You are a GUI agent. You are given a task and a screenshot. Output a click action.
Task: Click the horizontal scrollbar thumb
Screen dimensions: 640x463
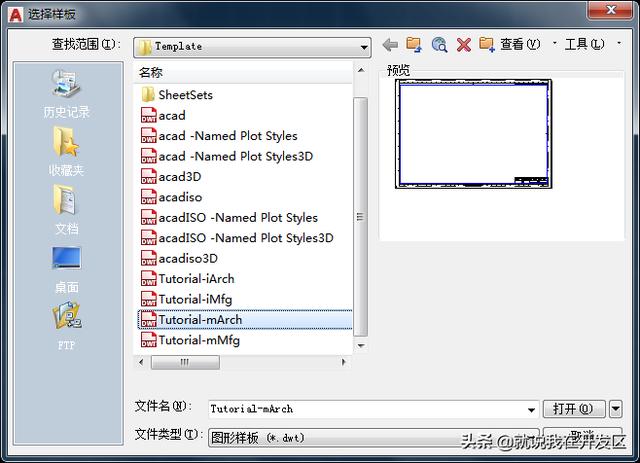tap(185, 362)
